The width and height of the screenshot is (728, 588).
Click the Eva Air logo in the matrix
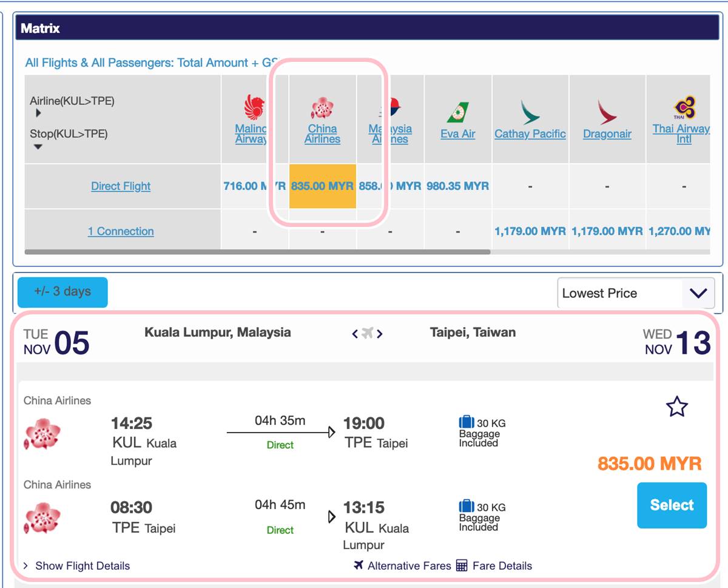pos(458,112)
